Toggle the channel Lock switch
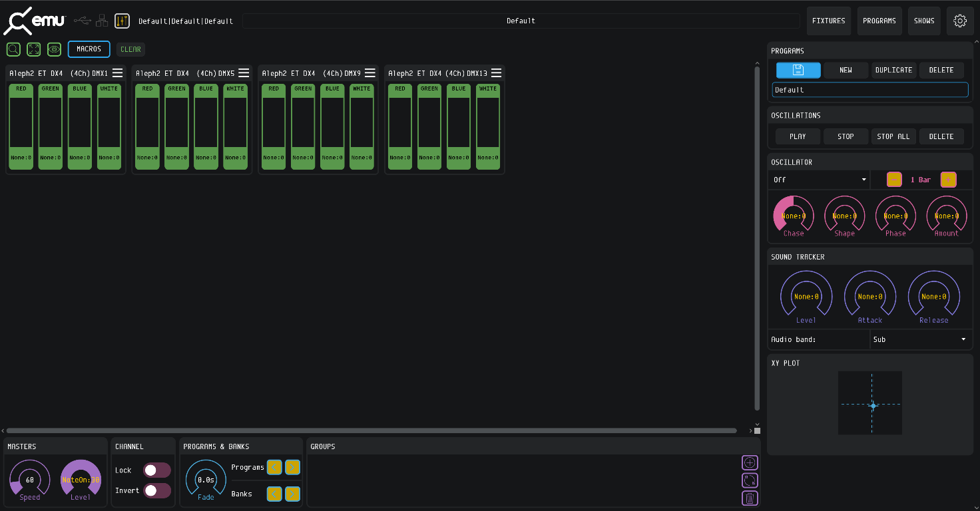Viewport: 980px width, 511px height. (157, 470)
